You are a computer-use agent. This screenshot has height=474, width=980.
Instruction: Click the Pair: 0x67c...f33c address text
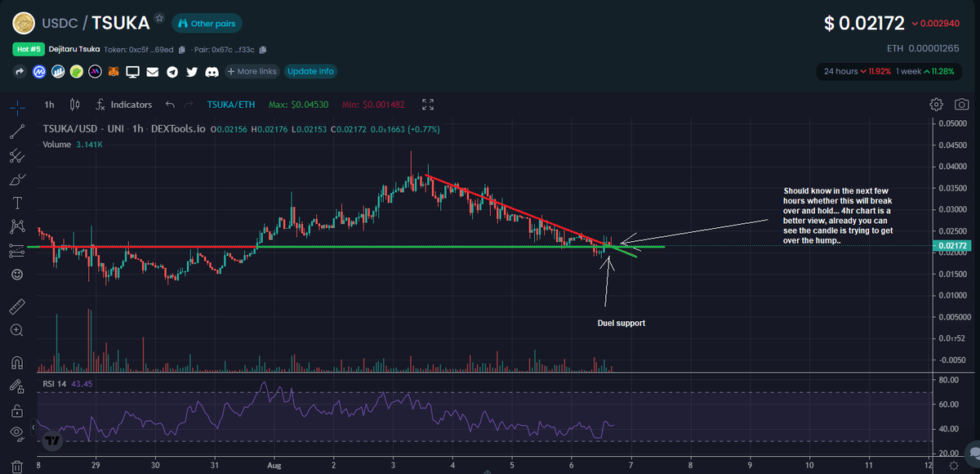pyautogui.click(x=224, y=49)
